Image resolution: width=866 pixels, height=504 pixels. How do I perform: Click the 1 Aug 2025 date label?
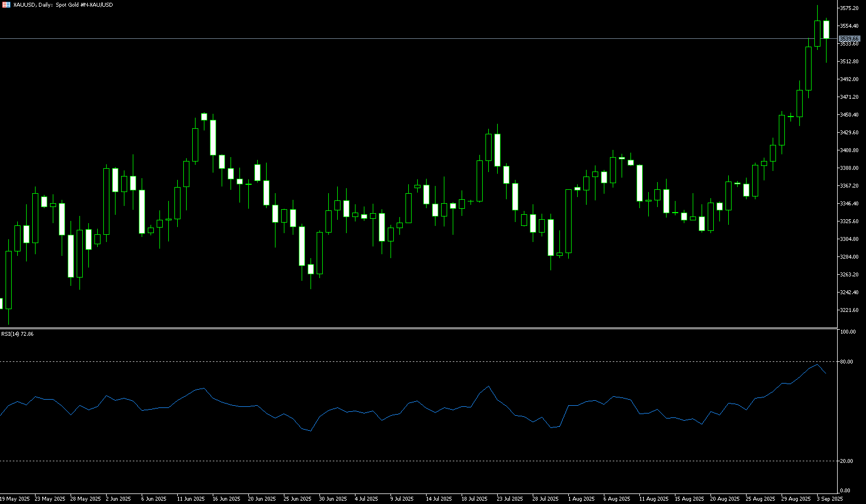point(581,499)
